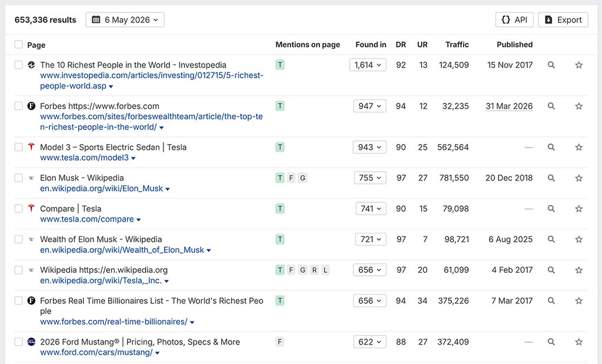This screenshot has height=364, width=602.
Task: Sort by the UR column header
Action: 422,45
